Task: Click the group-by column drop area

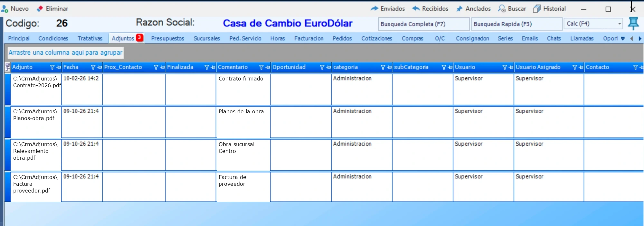Action: (x=65, y=52)
